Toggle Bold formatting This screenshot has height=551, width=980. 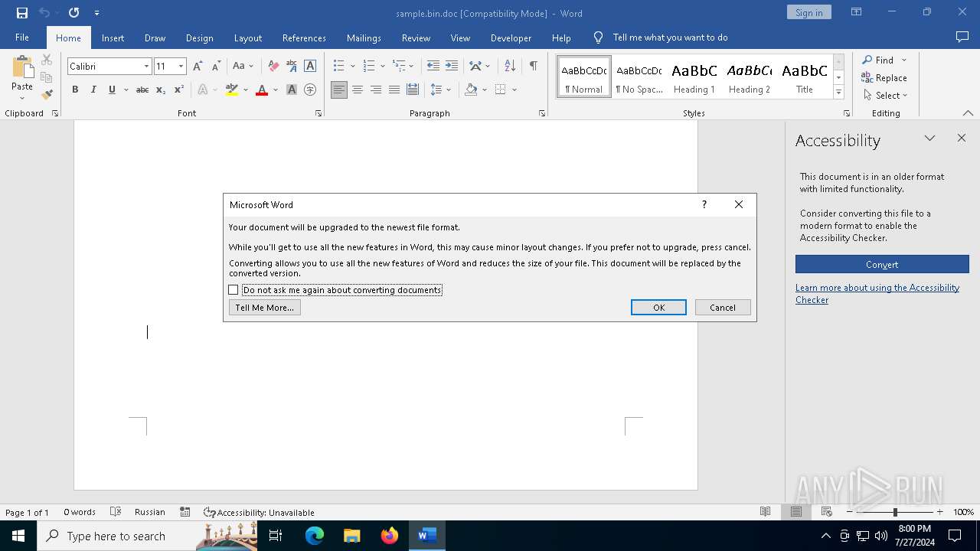[x=75, y=90]
